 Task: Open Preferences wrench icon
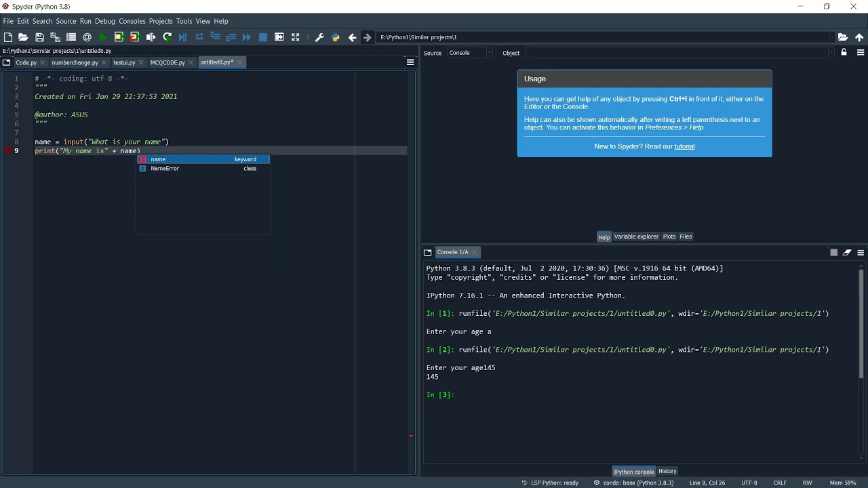(x=319, y=37)
